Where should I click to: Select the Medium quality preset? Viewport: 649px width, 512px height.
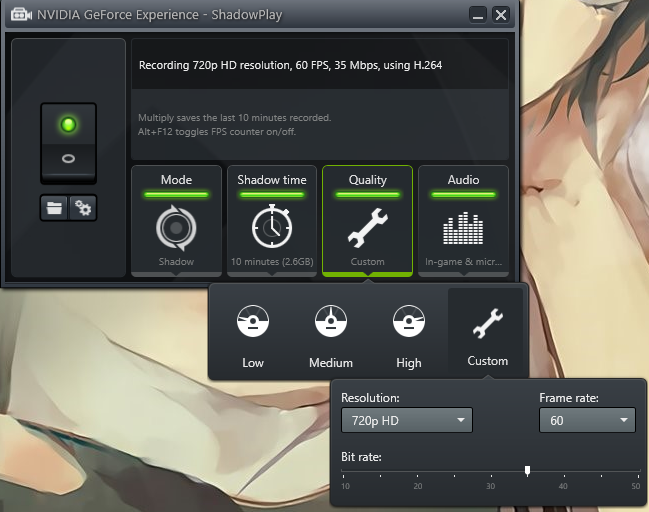pos(331,336)
